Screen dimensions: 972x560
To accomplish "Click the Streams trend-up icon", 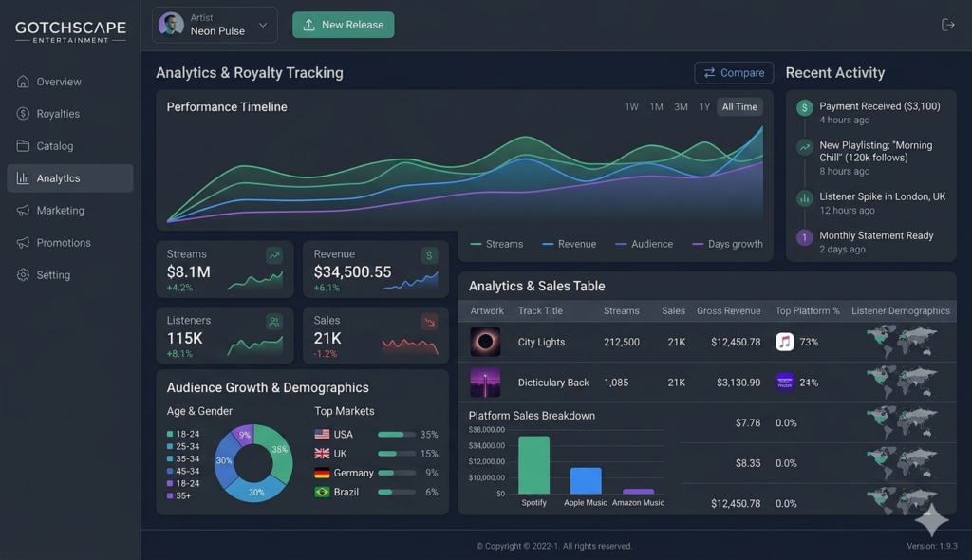I will [274, 255].
